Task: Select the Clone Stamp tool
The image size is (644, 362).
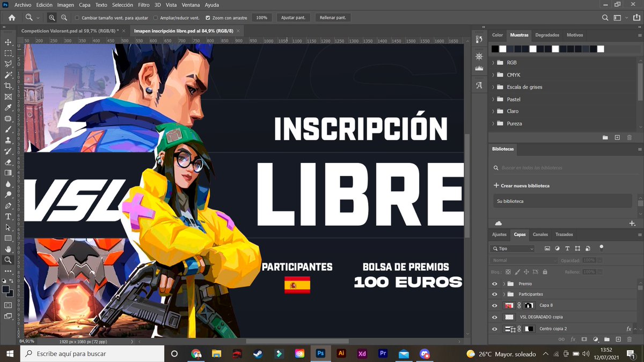Action: pos(8,140)
